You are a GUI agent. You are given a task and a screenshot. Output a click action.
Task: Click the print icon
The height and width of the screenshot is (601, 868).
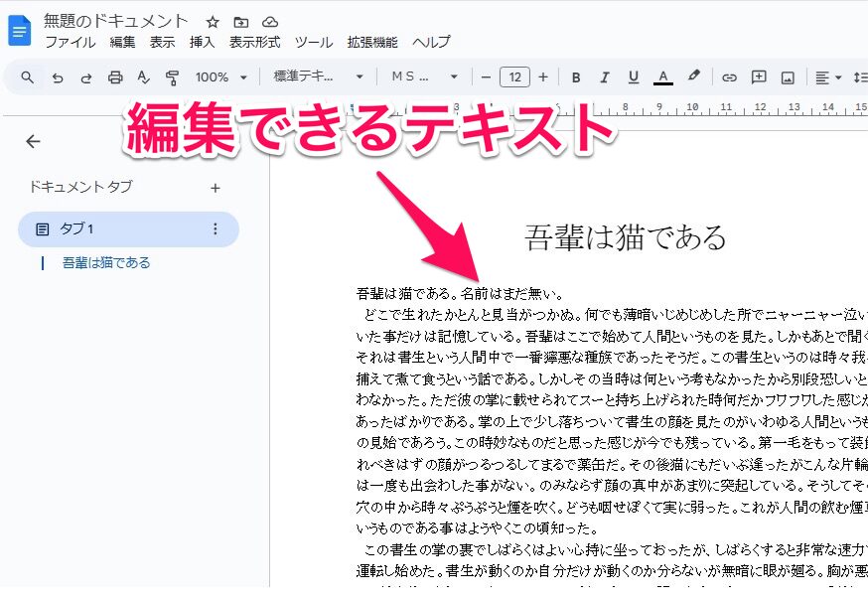115,77
